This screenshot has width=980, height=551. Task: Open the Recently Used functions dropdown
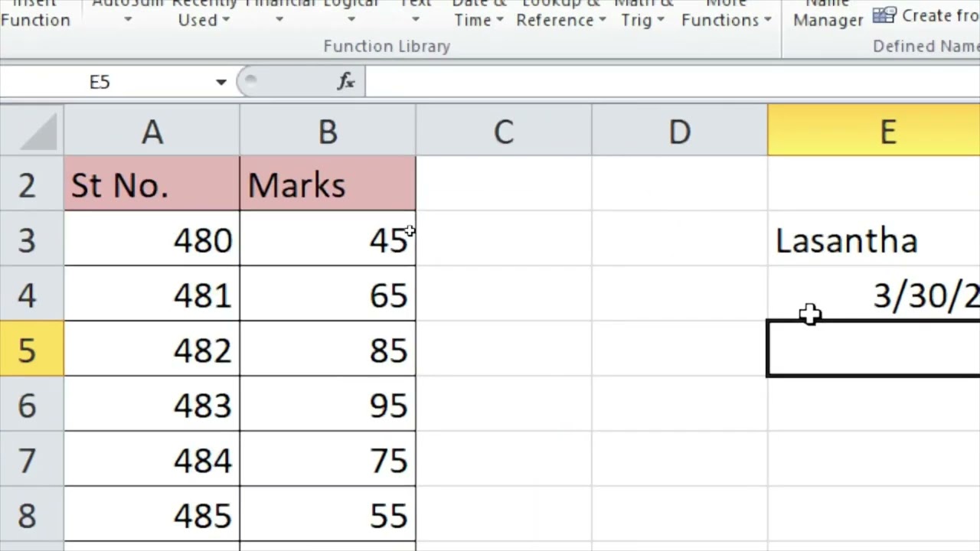(x=204, y=13)
